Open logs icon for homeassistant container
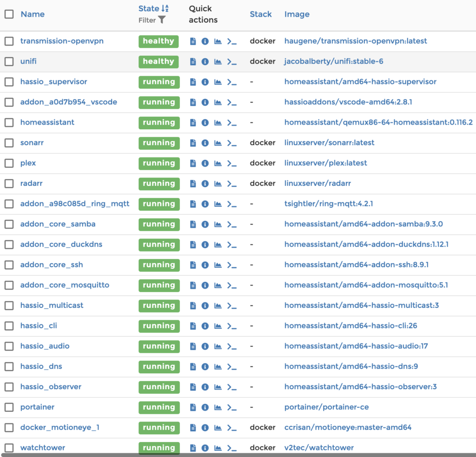This screenshot has height=457, width=476. [193, 123]
